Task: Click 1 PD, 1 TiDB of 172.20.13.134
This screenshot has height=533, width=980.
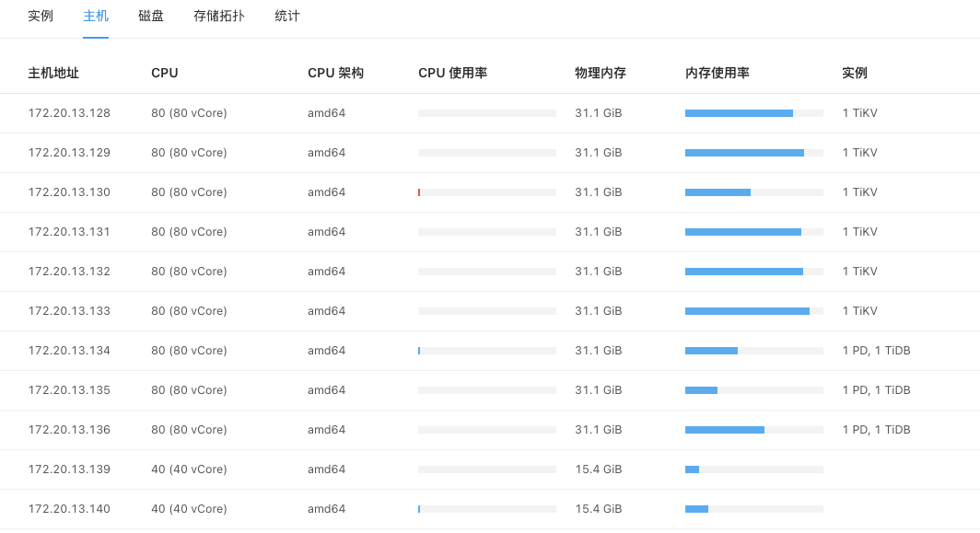Action: tap(876, 351)
